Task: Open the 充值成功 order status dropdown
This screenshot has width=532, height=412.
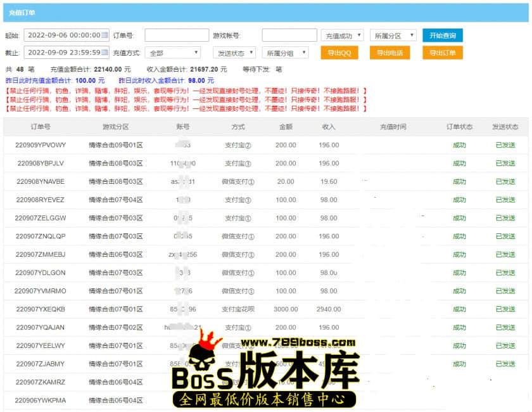Action: pos(343,35)
